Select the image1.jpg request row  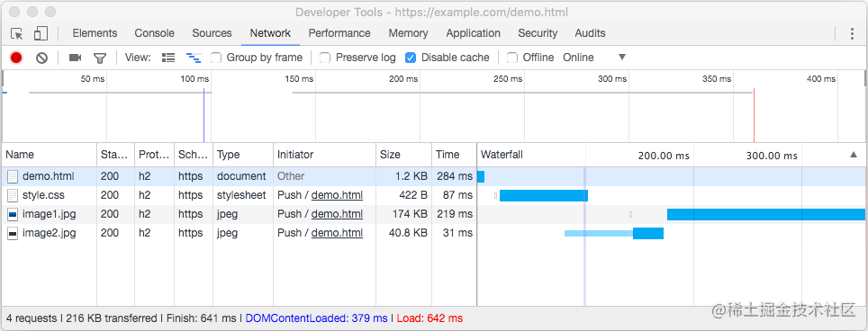point(434,214)
